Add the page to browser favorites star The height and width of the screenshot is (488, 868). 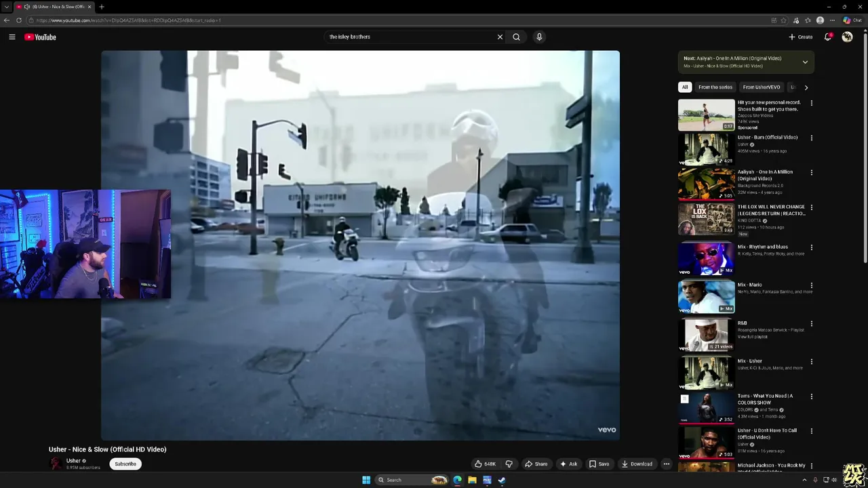pyautogui.click(x=784, y=20)
